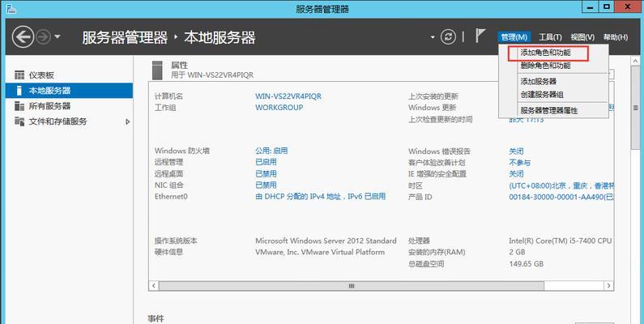Image resolution: width=644 pixels, height=324 pixels.
Task: Click the vertical scrollbar up arrow
Action: 636,62
